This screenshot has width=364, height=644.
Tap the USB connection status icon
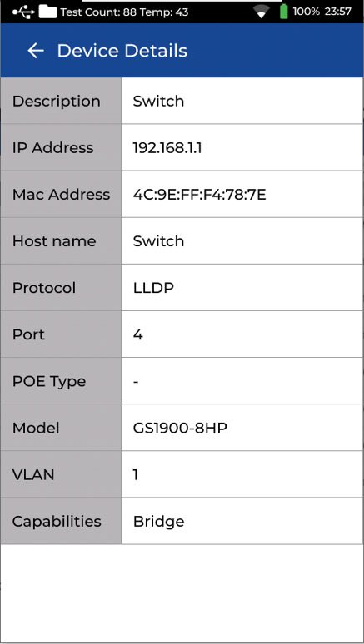(23, 12)
